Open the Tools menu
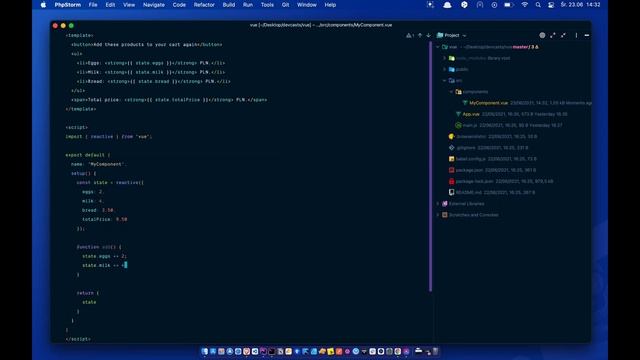 pos(267,5)
